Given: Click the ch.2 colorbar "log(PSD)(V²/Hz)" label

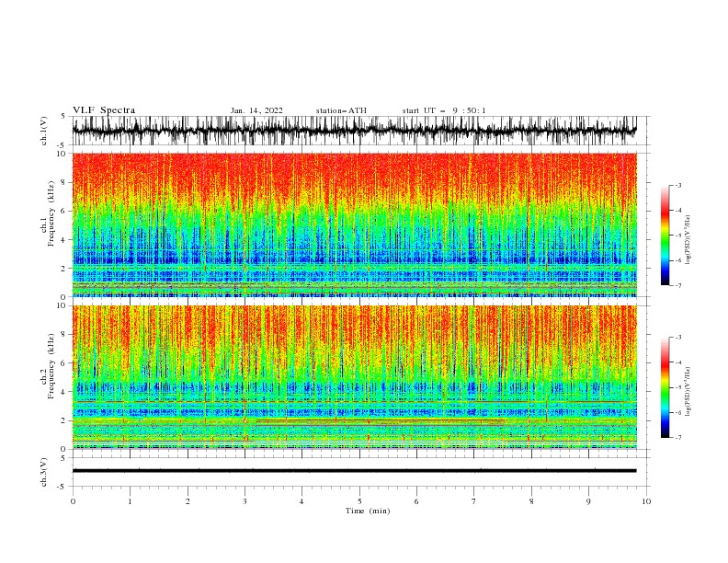Looking at the screenshot, I should click(688, 392).
